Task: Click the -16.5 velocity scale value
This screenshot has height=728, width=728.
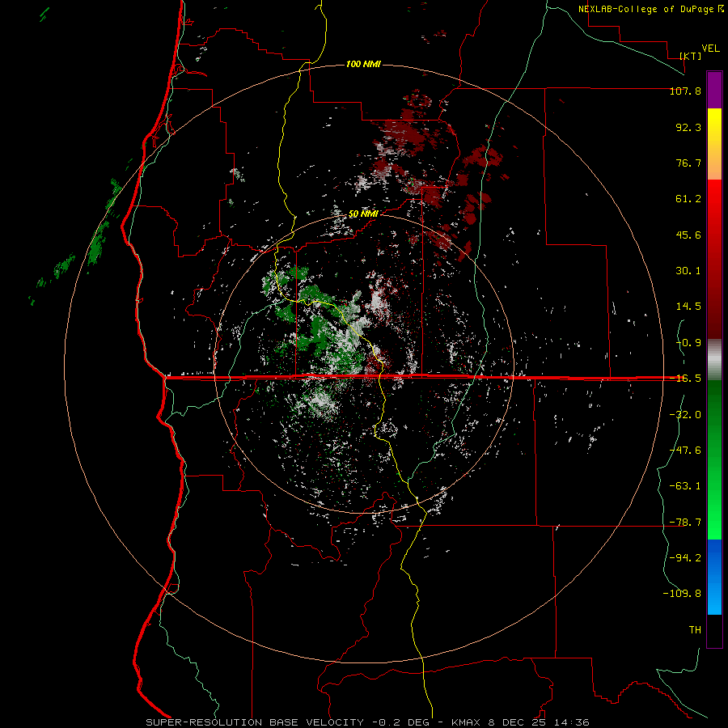Action: tap(685, 379)
